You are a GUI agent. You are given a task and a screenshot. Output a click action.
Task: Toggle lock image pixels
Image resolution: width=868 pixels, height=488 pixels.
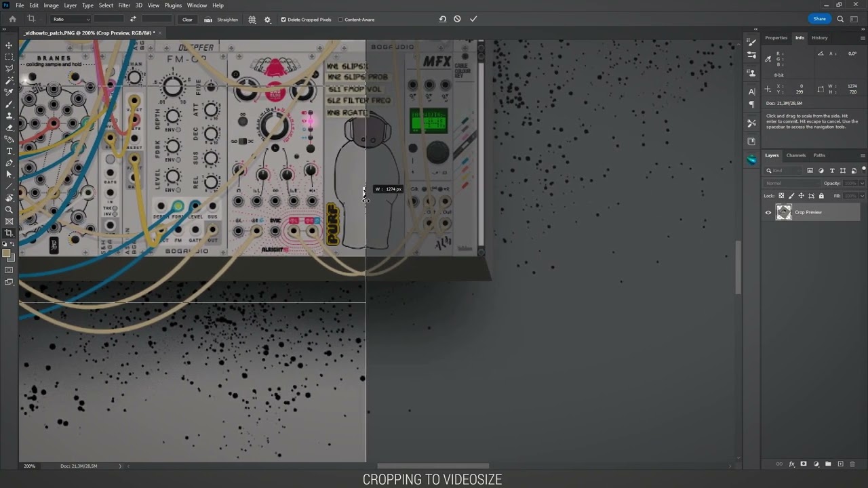point(791,196)
